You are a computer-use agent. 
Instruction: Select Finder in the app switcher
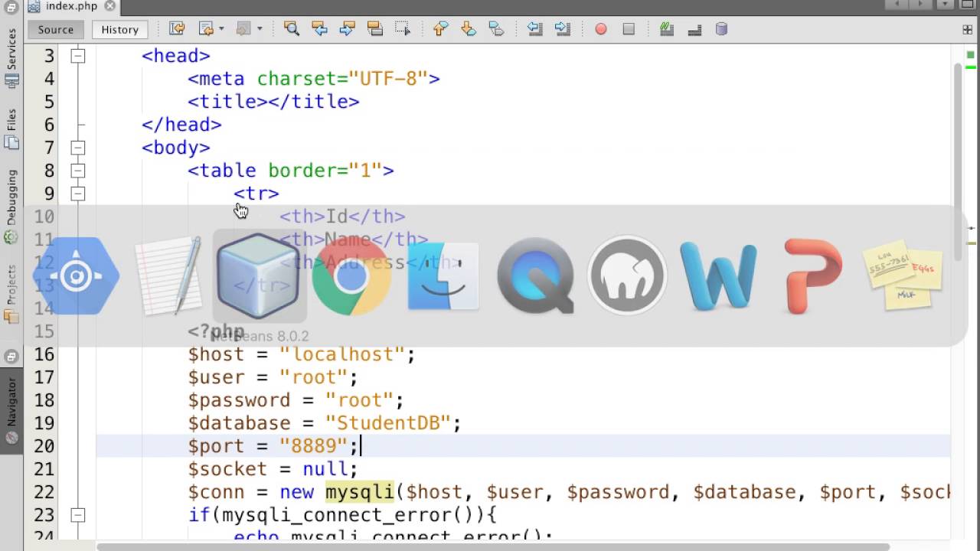pos(443,276)
